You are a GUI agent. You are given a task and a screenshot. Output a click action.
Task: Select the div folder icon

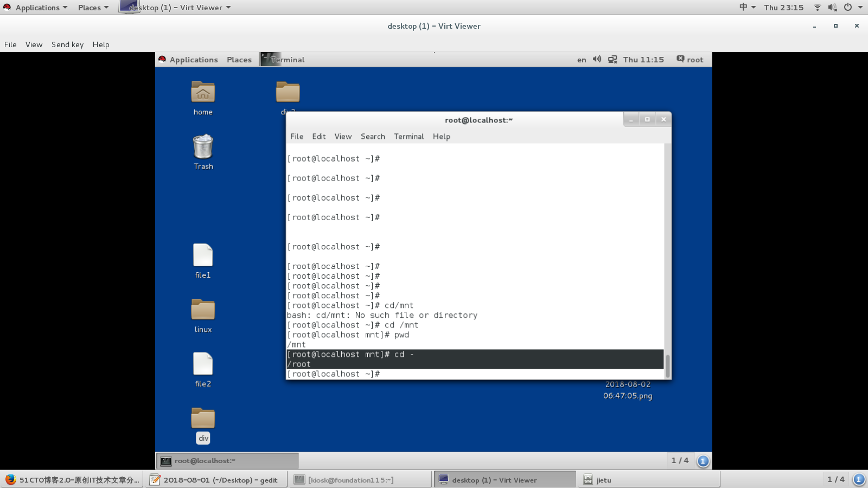[203, 418]
